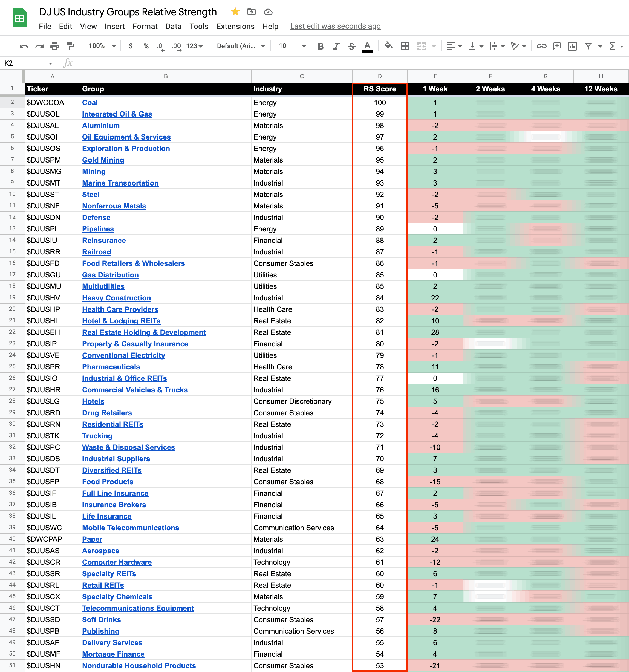The height and width of the screenshot is (672, 629).
Task: Open the Pharmaceuticals link
Action: (x=111, y=367)
